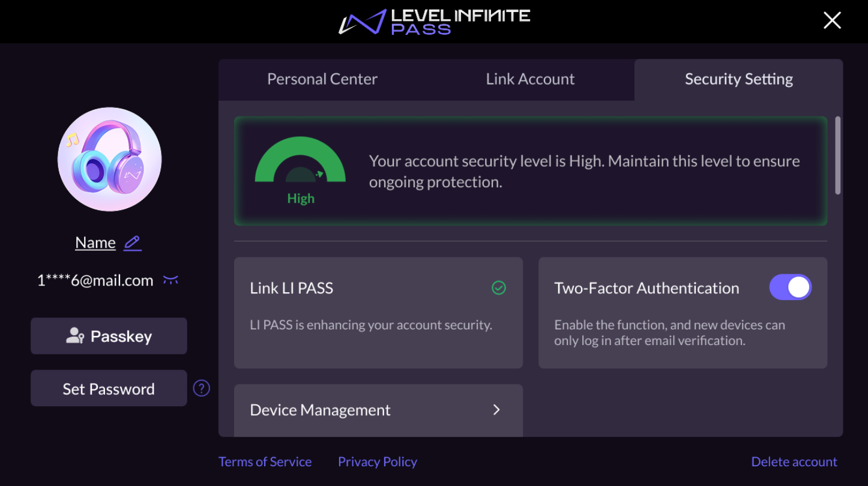Click the Level Infinite Pass logo

point(435,21)
